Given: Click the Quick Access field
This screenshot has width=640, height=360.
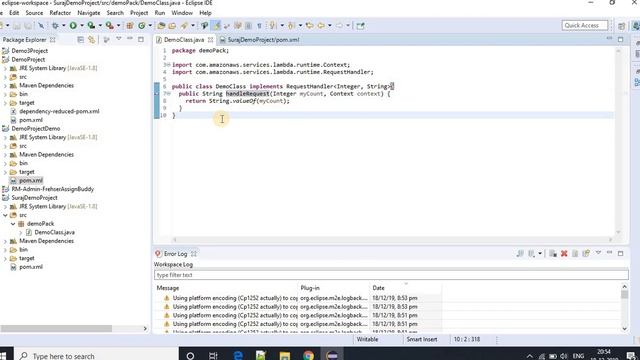Looking at the screenshot, I should coord(584,26).
